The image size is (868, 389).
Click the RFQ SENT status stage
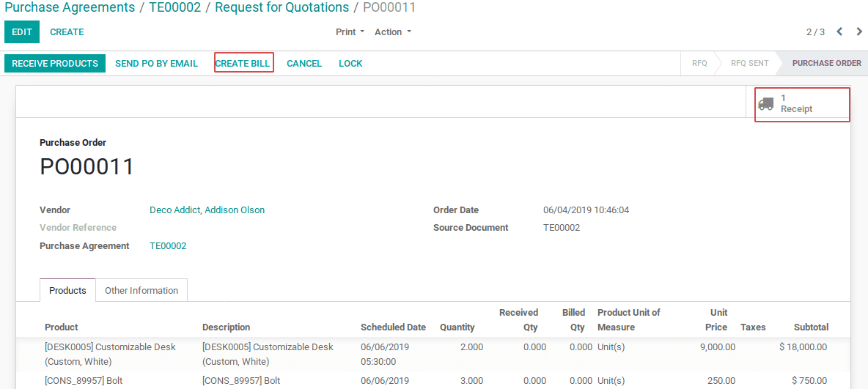749,63
